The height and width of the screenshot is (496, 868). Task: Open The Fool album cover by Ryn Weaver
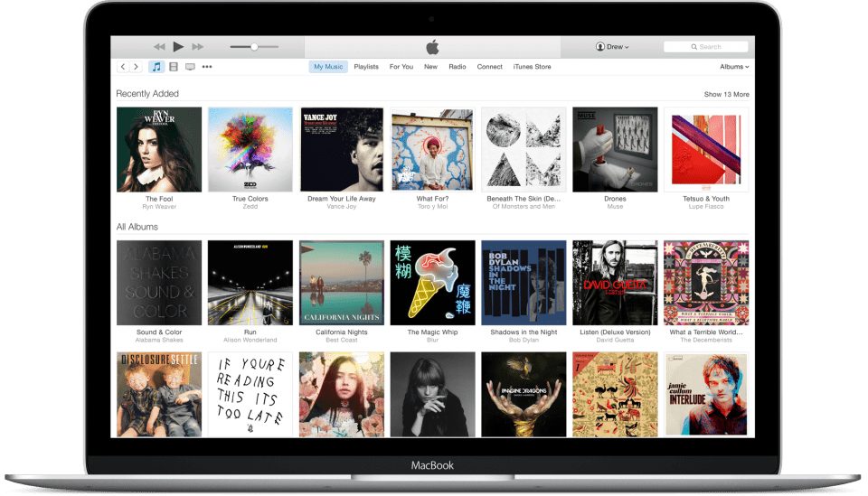159,149
